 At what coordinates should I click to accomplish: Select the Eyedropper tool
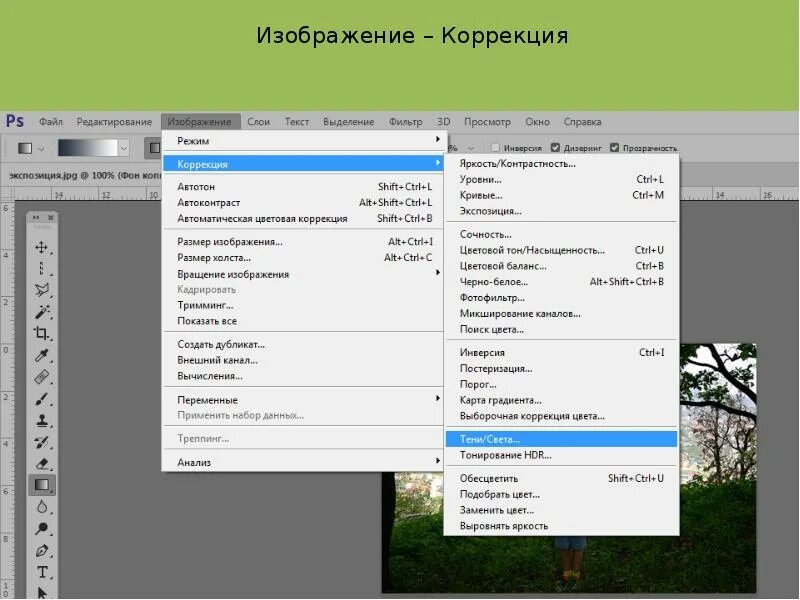[41, 355]
